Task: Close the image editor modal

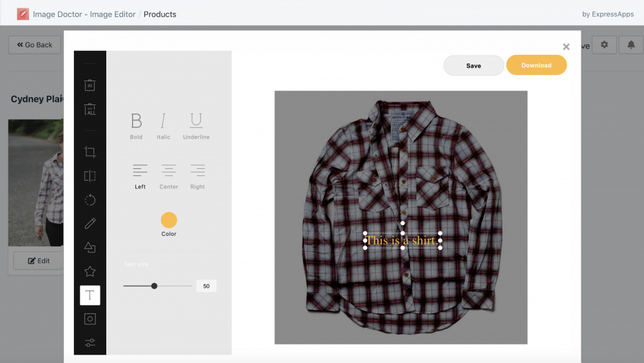Action: click(x=566, y=47)
